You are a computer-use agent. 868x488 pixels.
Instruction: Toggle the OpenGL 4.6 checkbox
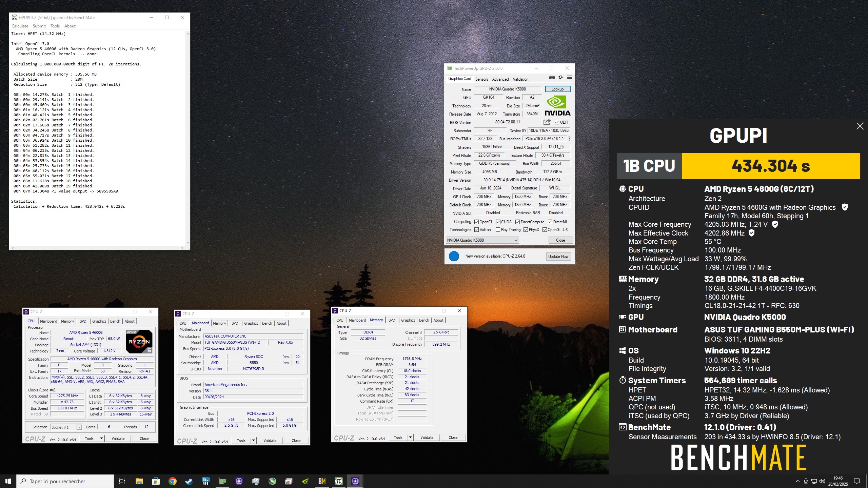tap(545, 230)
